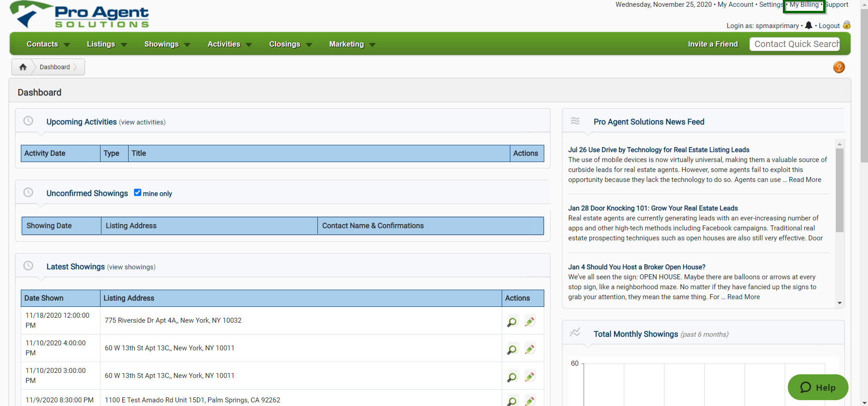Screen dimensions: 868x406
Task: Click Read More under Drive by Technology article
Action: pos(805,180)
